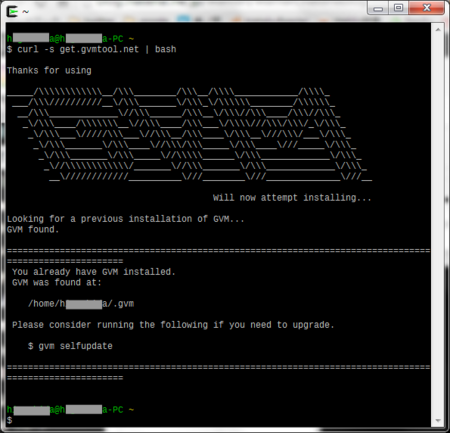The image size is (450, 433).
Task: Click 'Will now attempt installing...' line
Action: 292,198
